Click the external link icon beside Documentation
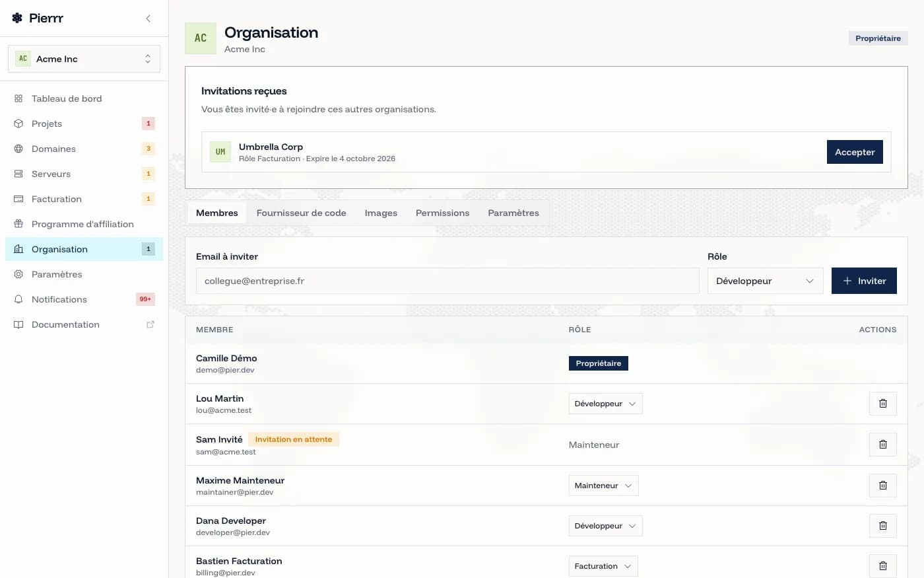 tap(150, 324)
